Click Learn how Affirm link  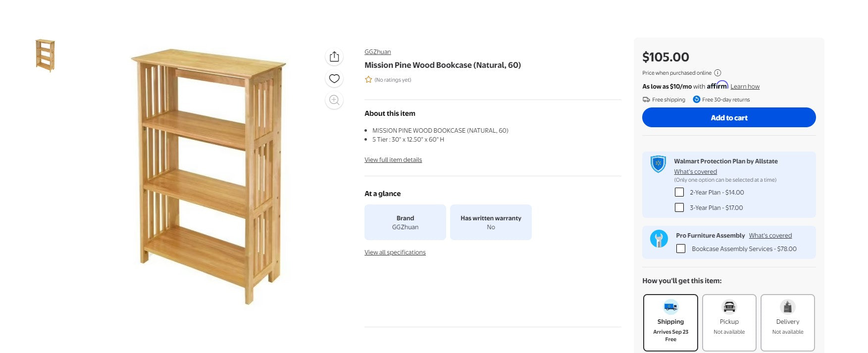click(745, 87)
